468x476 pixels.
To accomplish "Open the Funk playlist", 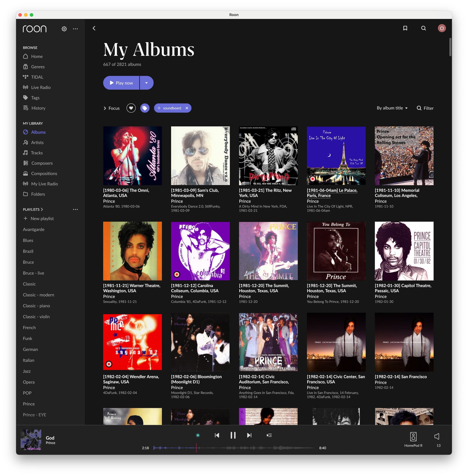I will coord(28,338).
